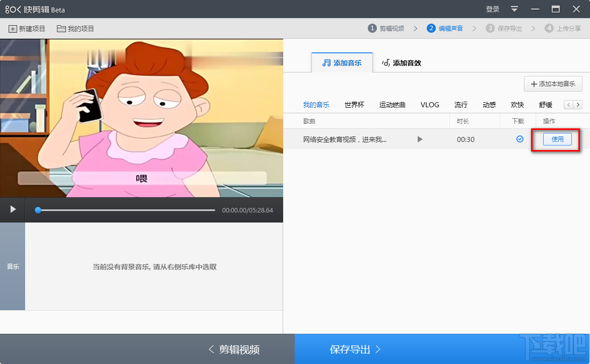590x364 pixels.
Task: Click the music note icon on 添加音乐 tab
Action: [x=325, y=62]
